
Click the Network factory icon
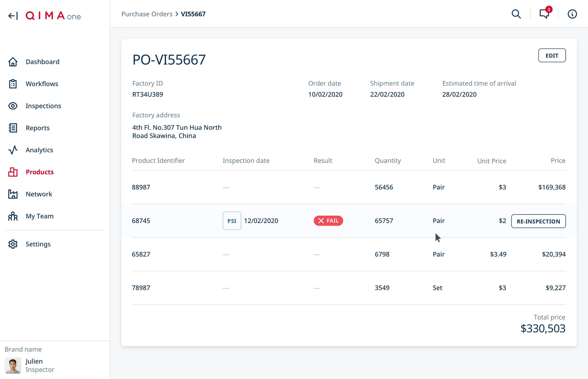[13, 194]
